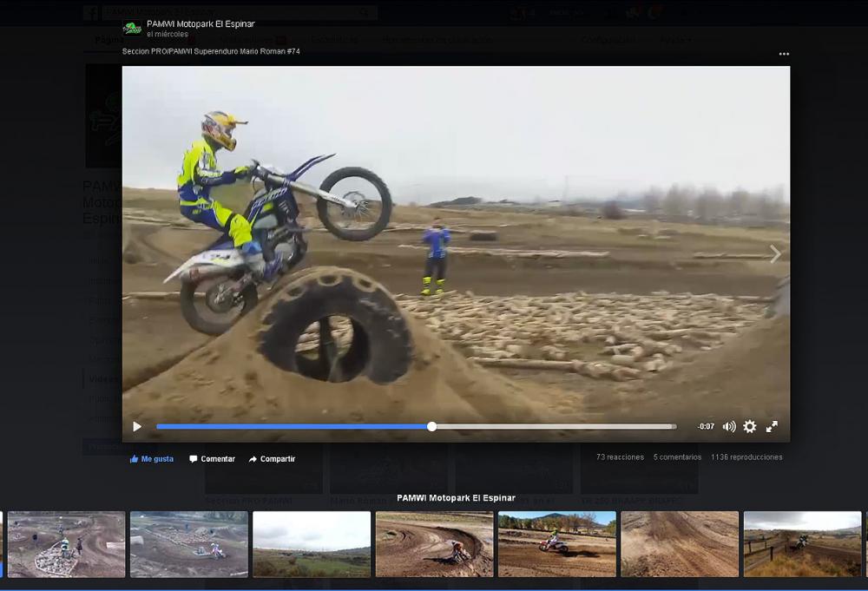Click the 1136 reproducciones count
This screenshot has width=868, height=591.
(746, 457)
